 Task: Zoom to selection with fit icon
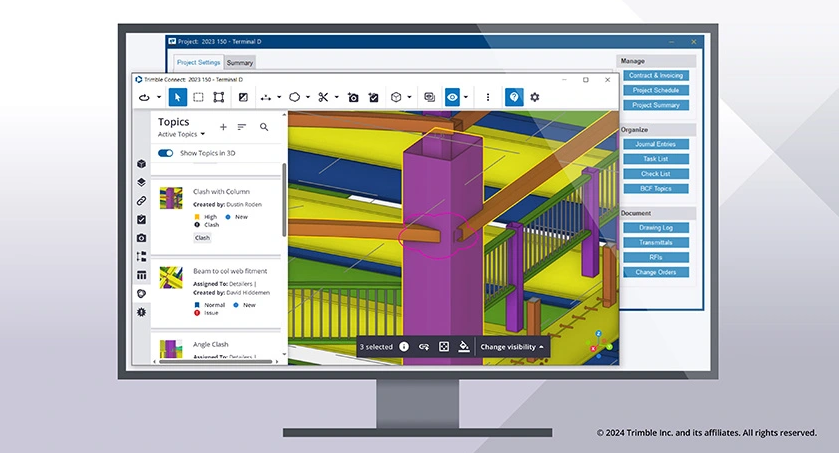(x=444, y=347)
